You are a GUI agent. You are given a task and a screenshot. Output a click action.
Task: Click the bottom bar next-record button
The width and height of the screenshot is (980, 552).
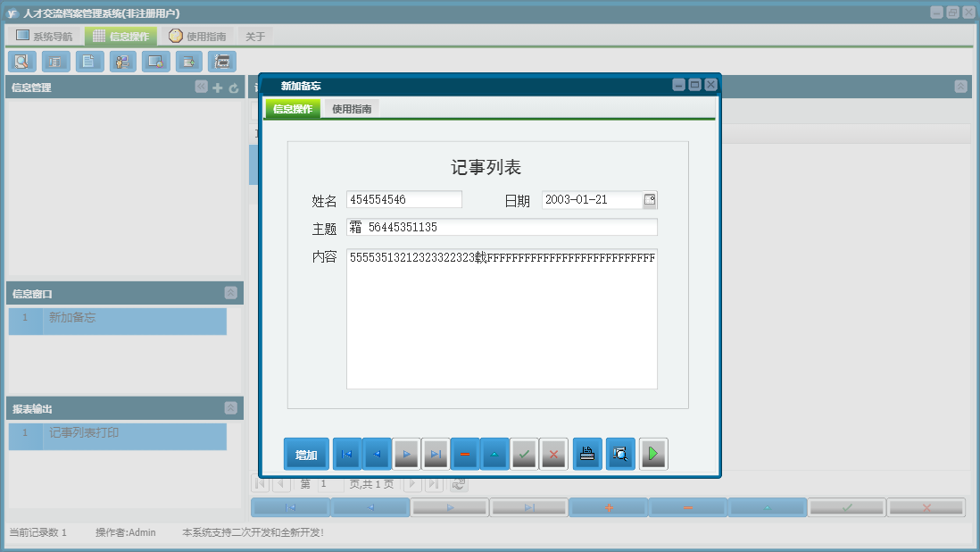pyautogui.click(x=450, y=507)
